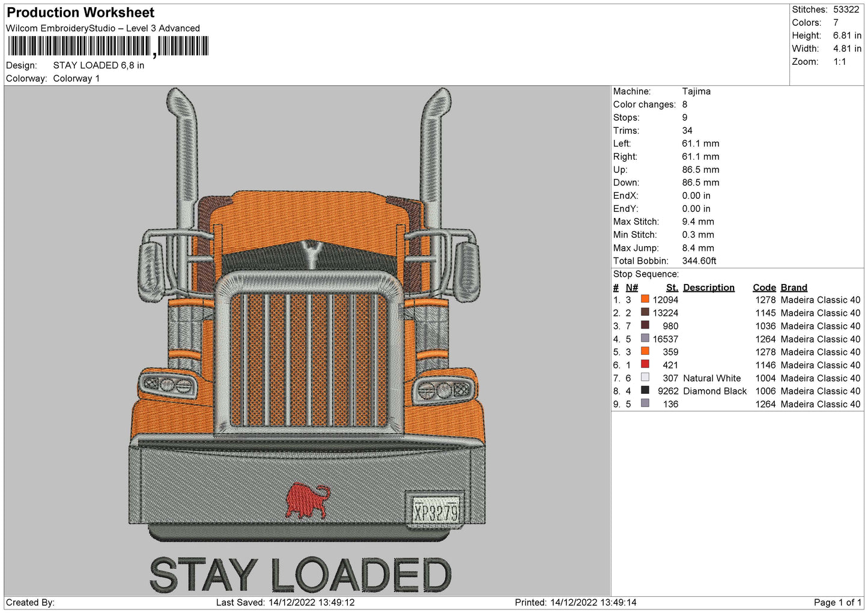Click the 'Page 1 of 1' indicator

(837, 602)
